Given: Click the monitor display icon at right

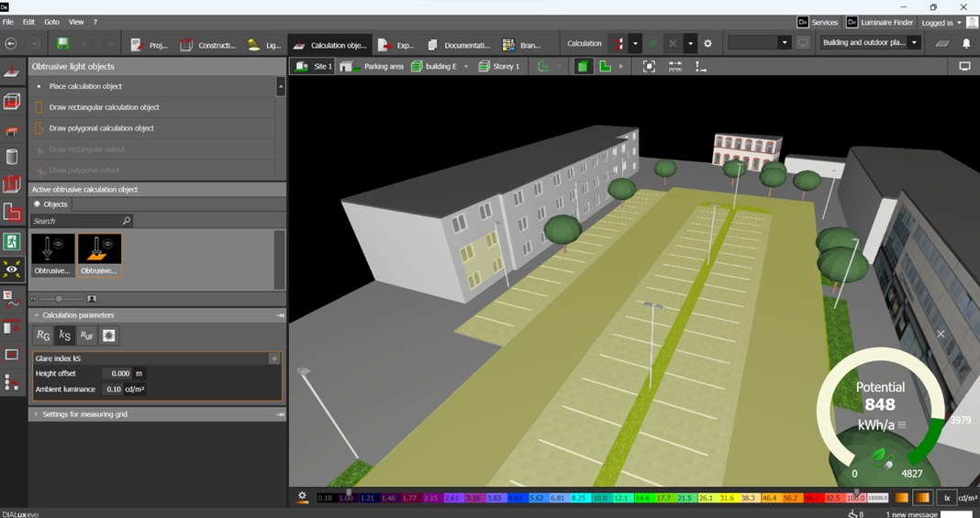Looking at the screenshot, I should click(965, 66).
